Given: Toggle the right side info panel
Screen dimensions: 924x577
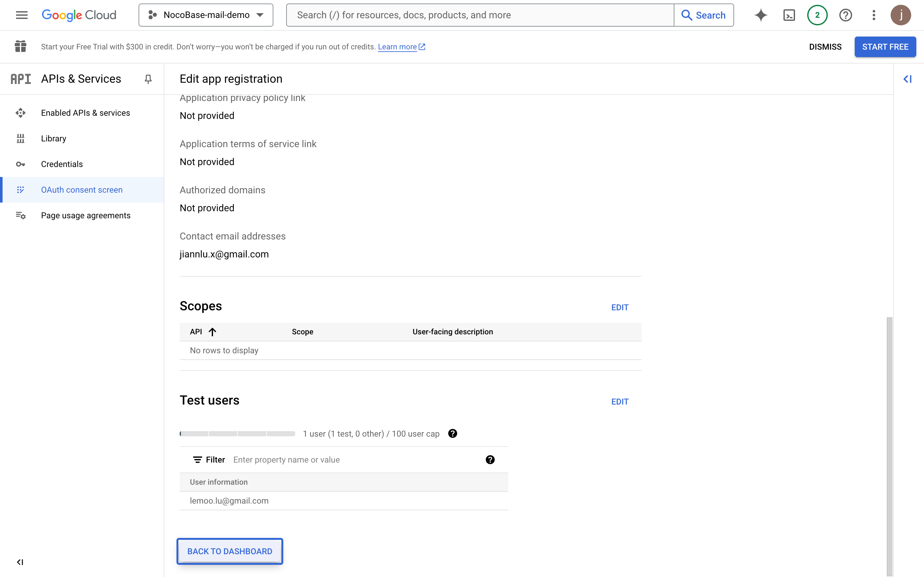Looking at the screenshot, I should click(907, 79).
